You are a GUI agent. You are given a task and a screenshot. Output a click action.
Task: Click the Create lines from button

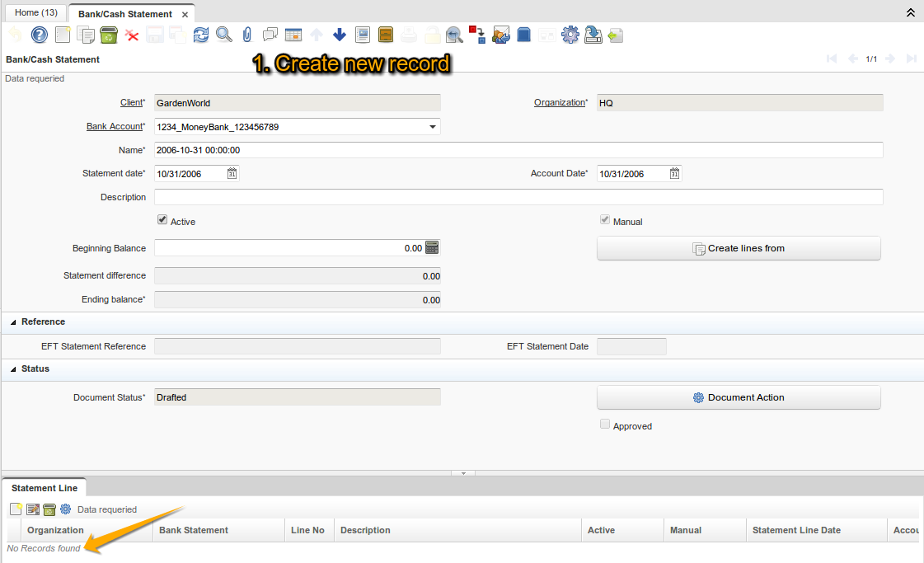738,248
